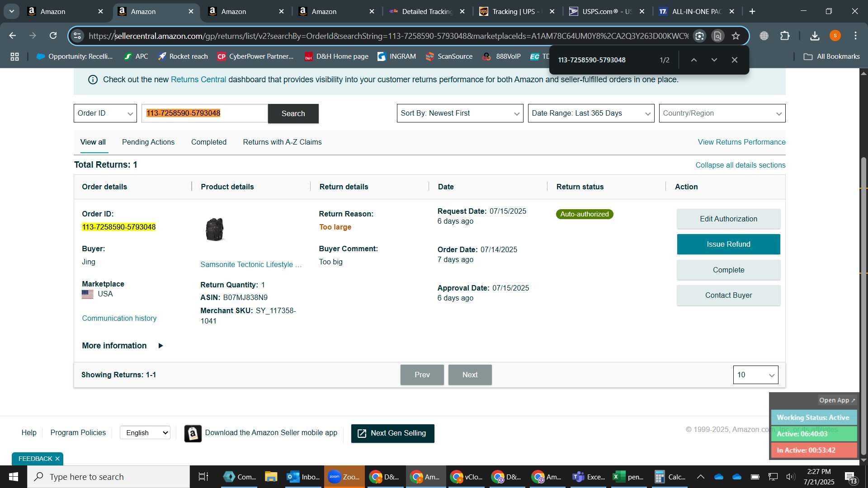
Task: Click the order search input field
Action: pos(205,113)
